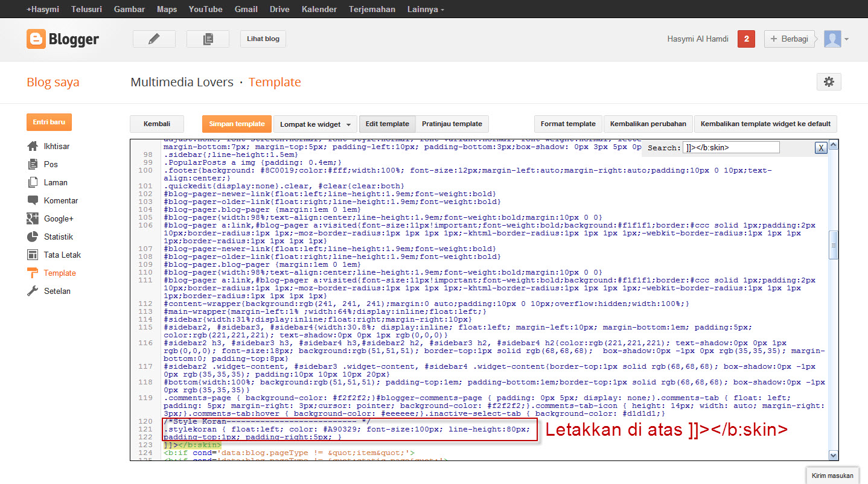The image size is (868, 484).
Task: Click the editor scrollbar down arrow
Action: pyautogui.click(x=834, y=456)
